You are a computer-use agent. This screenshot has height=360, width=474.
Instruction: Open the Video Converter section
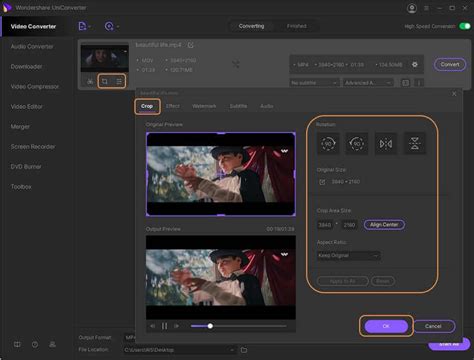(x=33, y=26)
